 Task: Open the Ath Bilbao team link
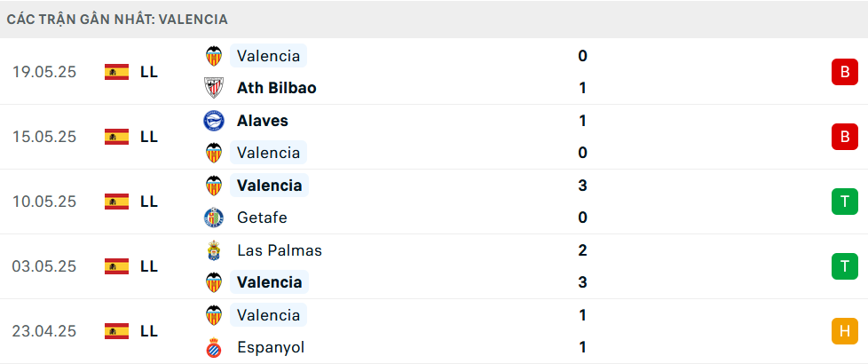[x=277, y=88]
